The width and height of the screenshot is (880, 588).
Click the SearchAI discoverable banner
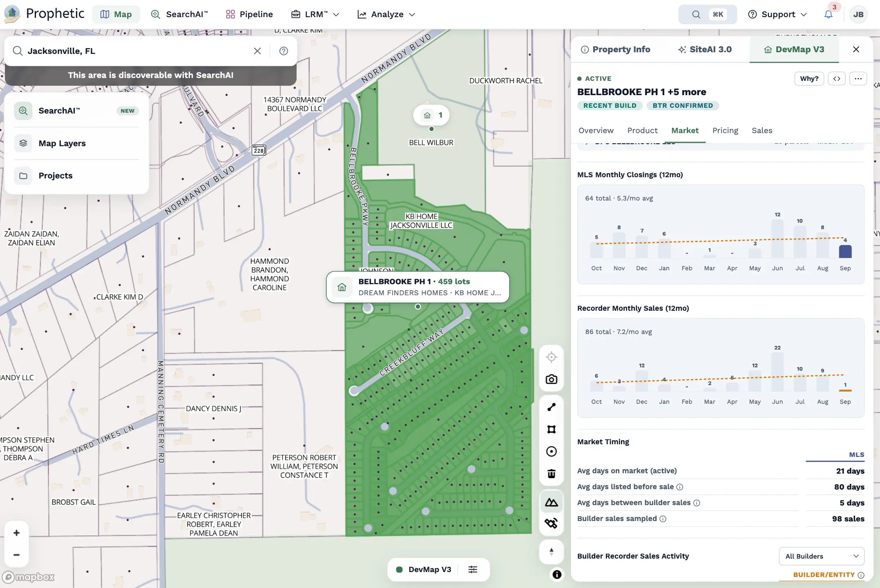click(151, 75)
